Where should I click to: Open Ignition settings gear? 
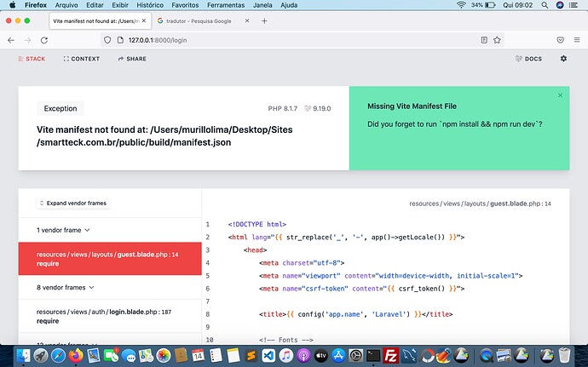(x=563, y=59)
